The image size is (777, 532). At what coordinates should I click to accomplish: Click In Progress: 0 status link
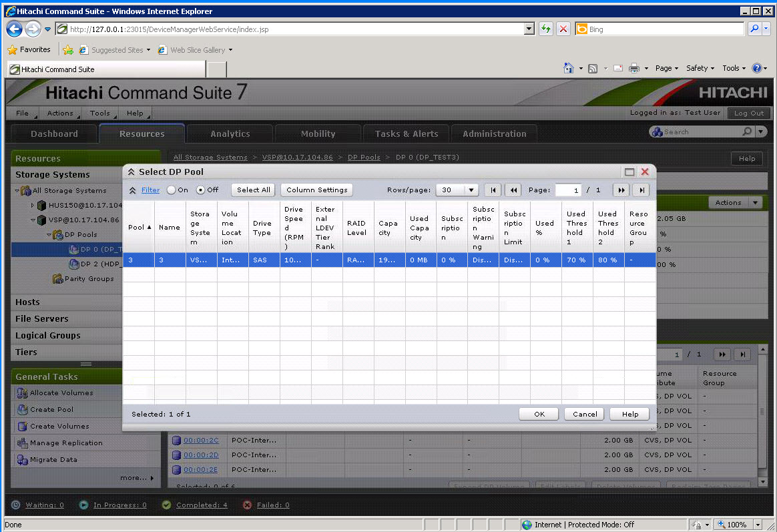[120, 505]
